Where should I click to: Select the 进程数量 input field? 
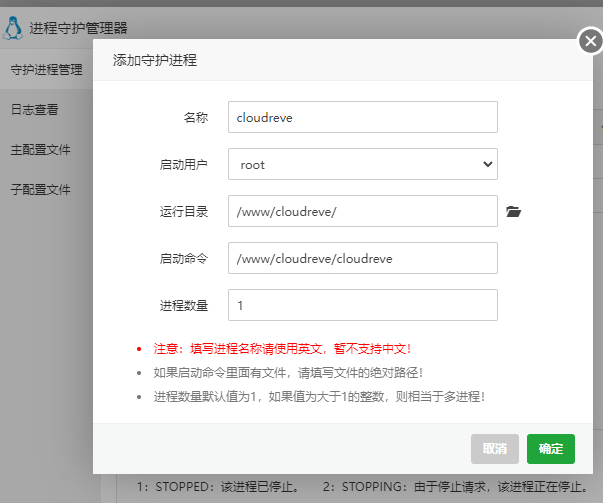coord(362,305)
